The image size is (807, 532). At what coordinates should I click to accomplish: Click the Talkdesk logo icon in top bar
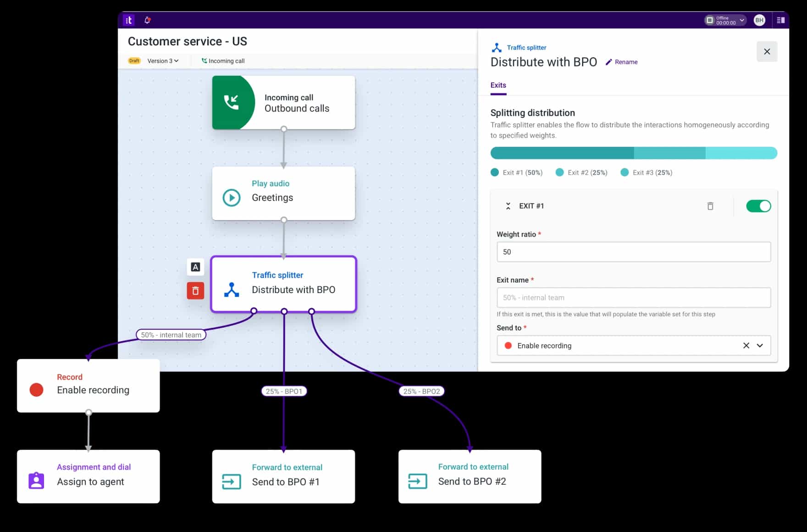pyautogui.click(x=129, y=20)
